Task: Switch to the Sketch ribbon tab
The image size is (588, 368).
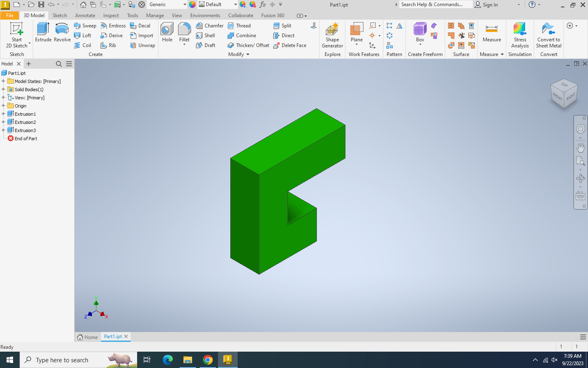Action: [60, 16]
